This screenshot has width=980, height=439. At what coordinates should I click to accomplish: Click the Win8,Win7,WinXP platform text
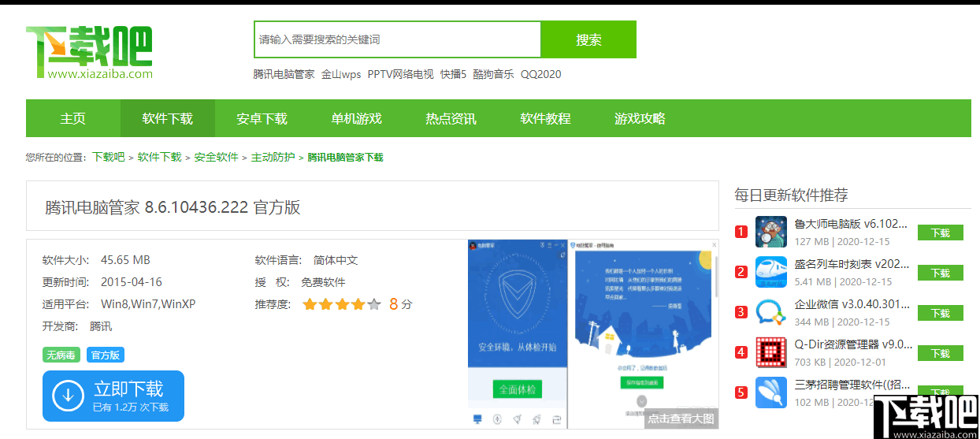pos(148,304)
